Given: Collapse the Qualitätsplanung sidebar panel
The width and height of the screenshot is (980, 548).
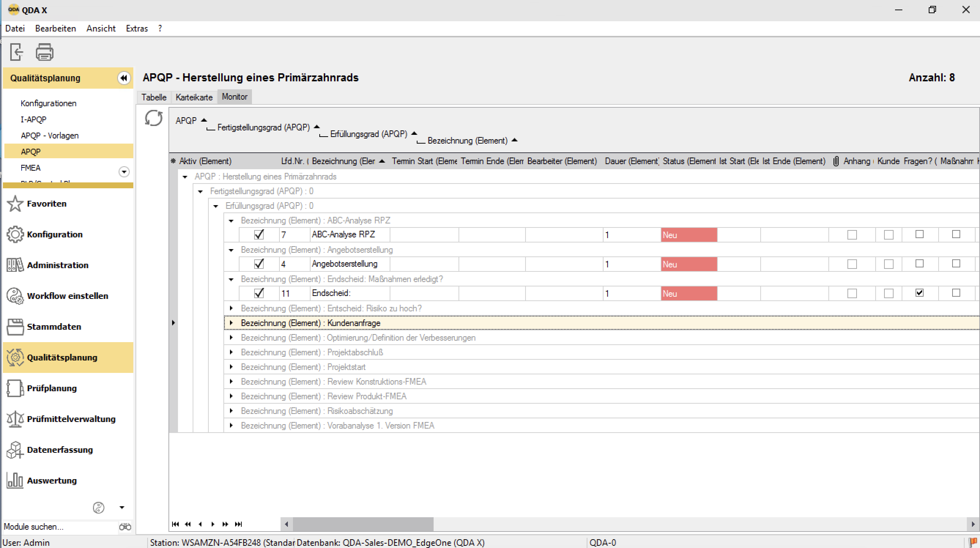Looking at the screenshot, I should 124,78.
